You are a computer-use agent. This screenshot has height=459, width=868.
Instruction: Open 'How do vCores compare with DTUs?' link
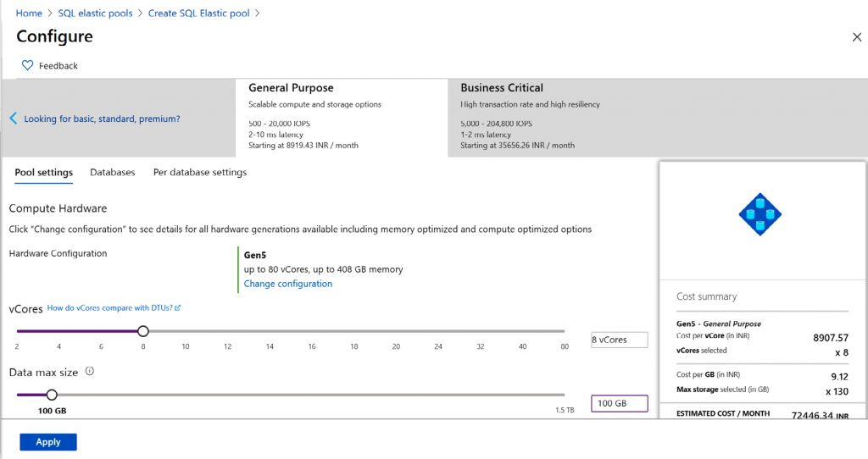coord(109,308)
